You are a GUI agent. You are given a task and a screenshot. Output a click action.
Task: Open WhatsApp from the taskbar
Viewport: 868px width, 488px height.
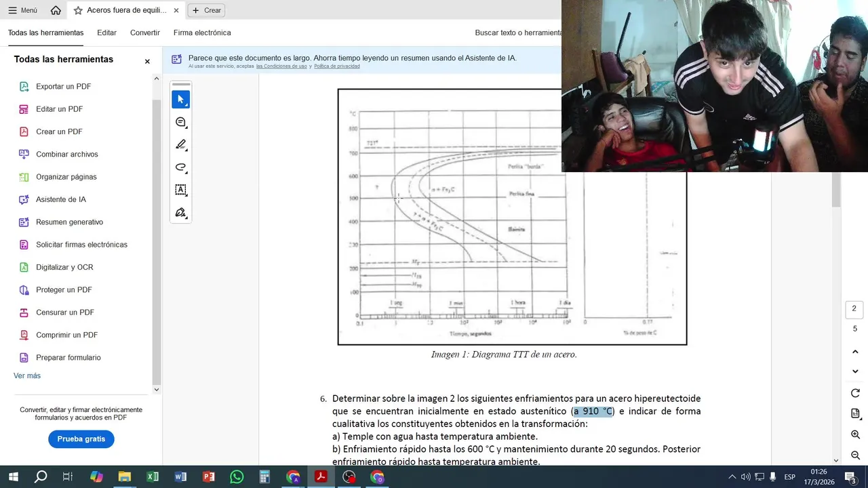click(x=237, y=477)
